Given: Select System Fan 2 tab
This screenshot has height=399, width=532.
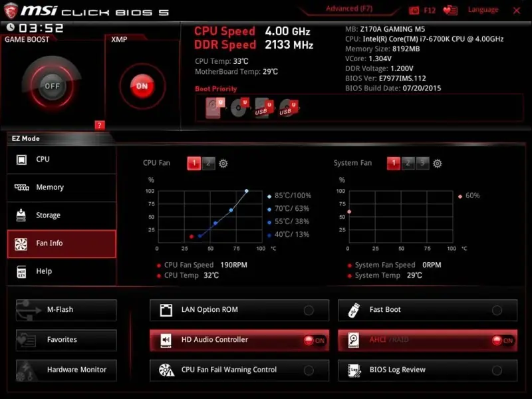Looking at the screenshot, I should 408,163.
